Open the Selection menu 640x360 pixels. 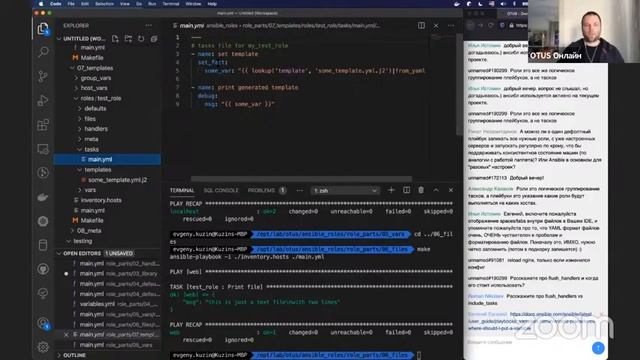[x=104, y=4]
